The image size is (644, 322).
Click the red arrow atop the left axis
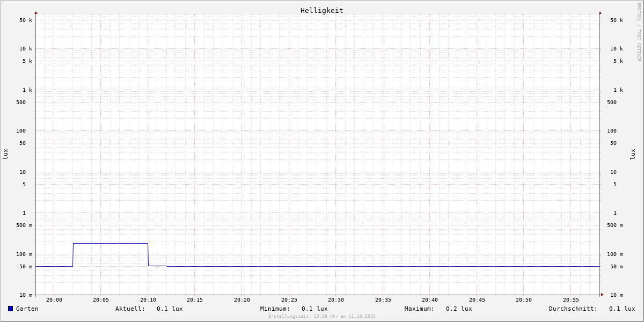click(x=36, y=12)
